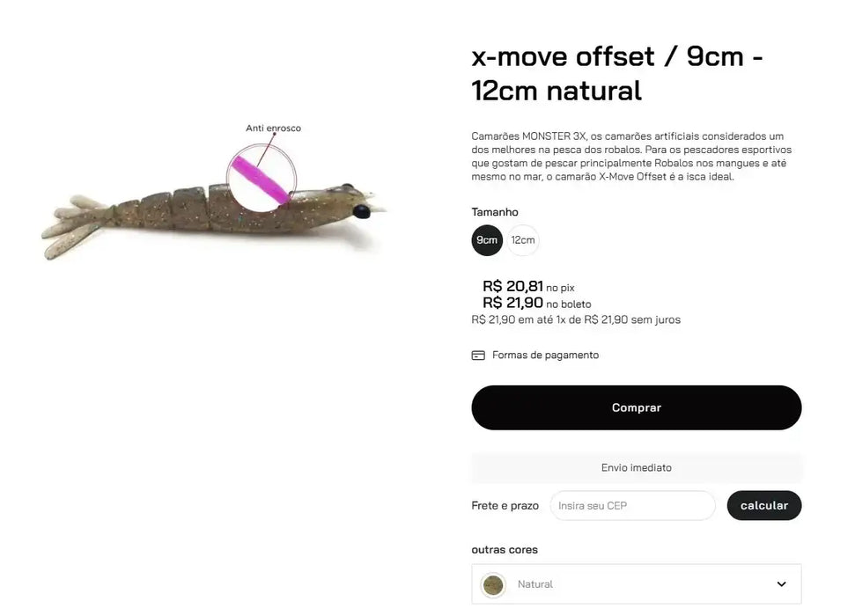This screenshot has height=616, width=855.
Task: Click the R$ 20,81 pix price
Action: click(x=512, y=286)
